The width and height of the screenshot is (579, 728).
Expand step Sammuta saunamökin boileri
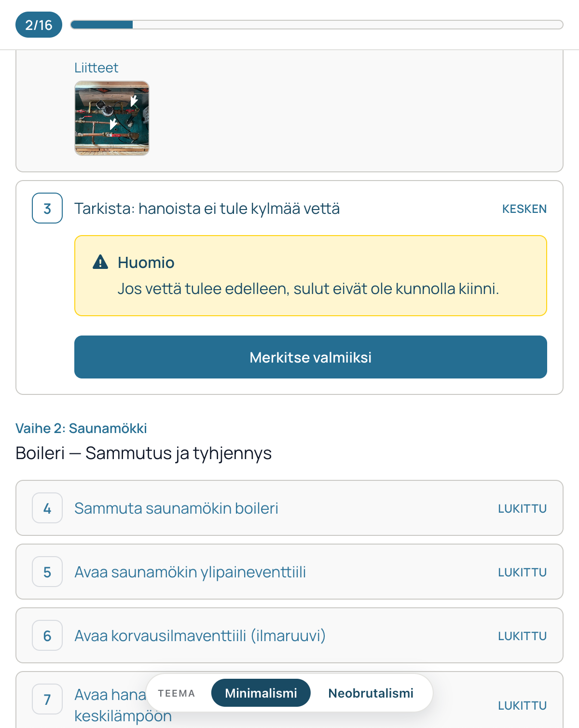[289, 508]
